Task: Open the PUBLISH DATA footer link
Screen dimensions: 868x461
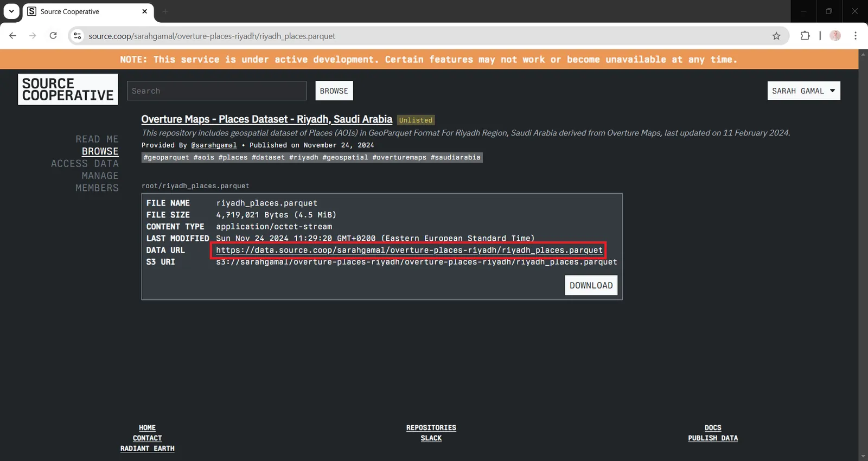Action: click(713, 438)
